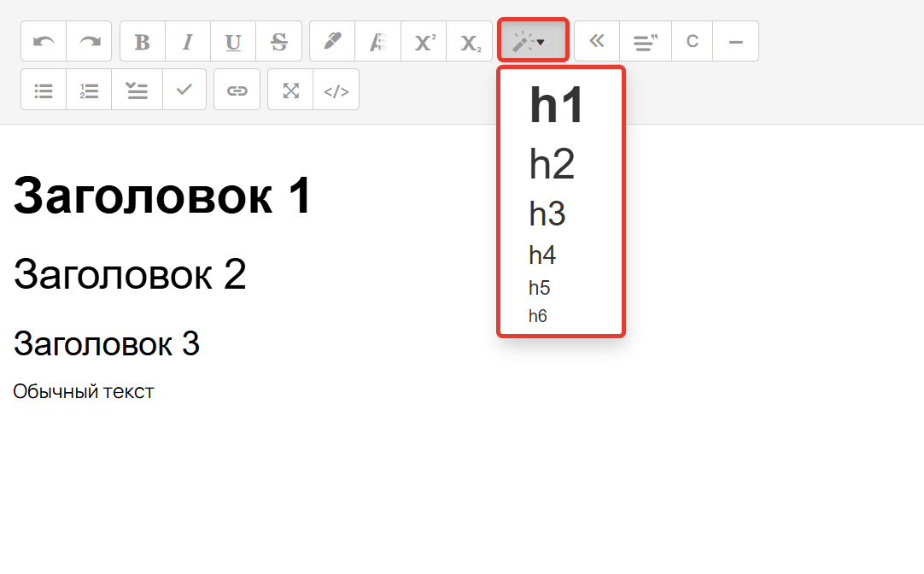Toggle subscript formatting

pyautogui.click(x=469, y=41)
